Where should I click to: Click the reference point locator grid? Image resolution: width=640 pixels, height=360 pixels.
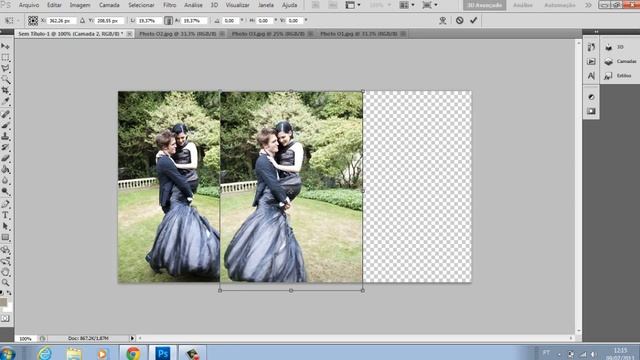[x=33, y=20]
